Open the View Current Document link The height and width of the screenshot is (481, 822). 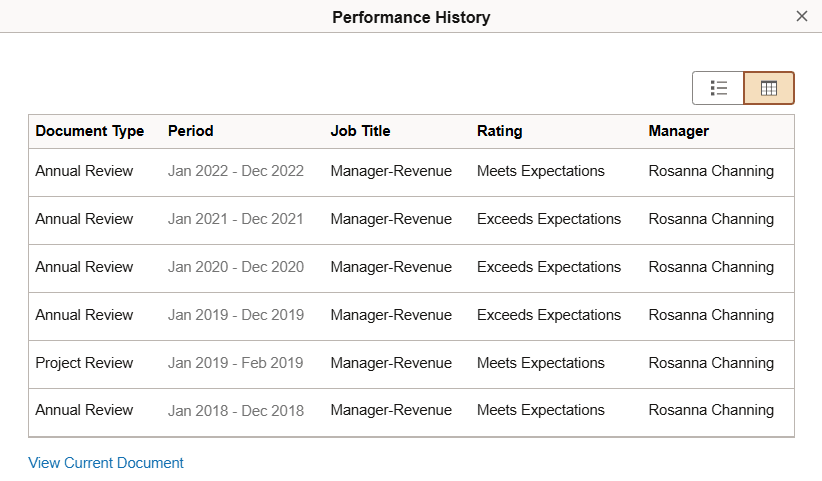point(106,463)
